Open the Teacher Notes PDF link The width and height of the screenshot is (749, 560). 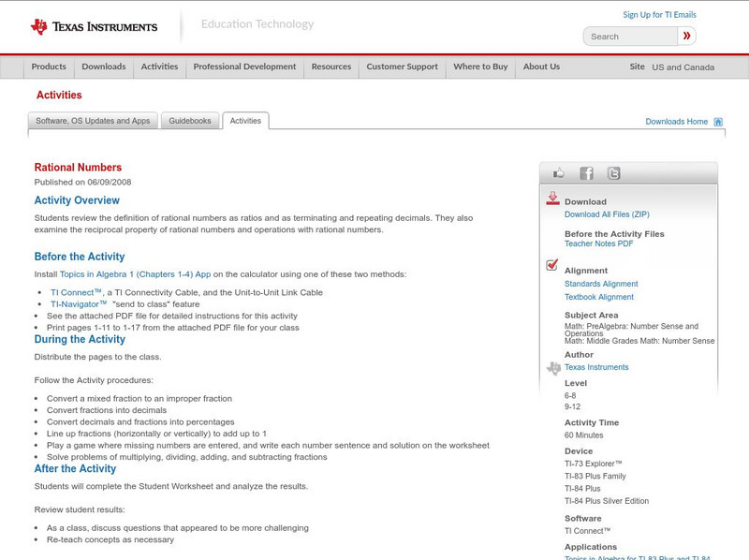pos(598,243)
